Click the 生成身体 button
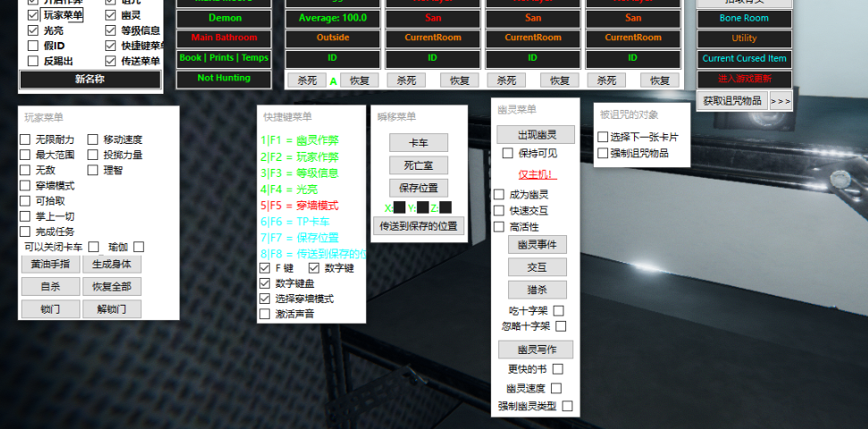 (x=112, y=264)
